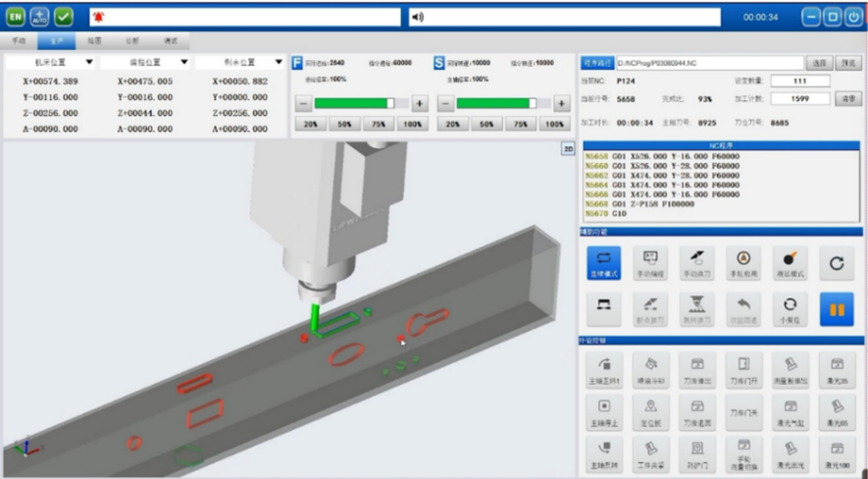
Task: Switch to the 手动 manual tab
Action: coord(19,41)
